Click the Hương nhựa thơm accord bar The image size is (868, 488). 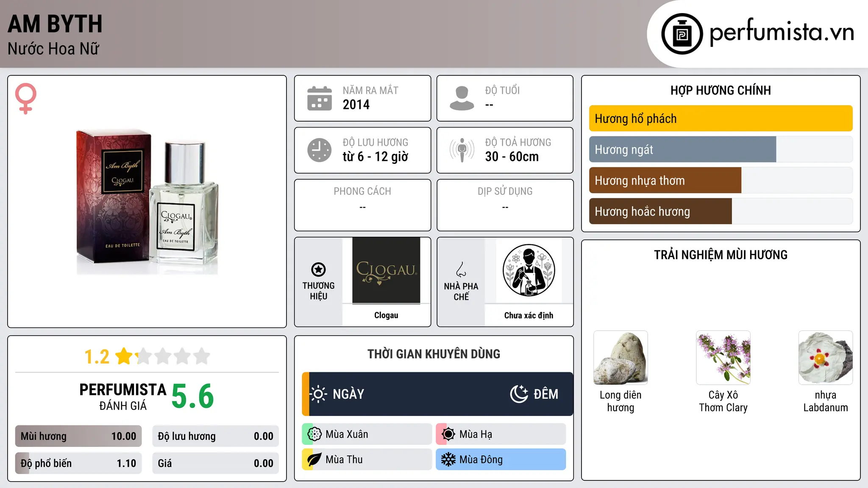click(721, 180)
